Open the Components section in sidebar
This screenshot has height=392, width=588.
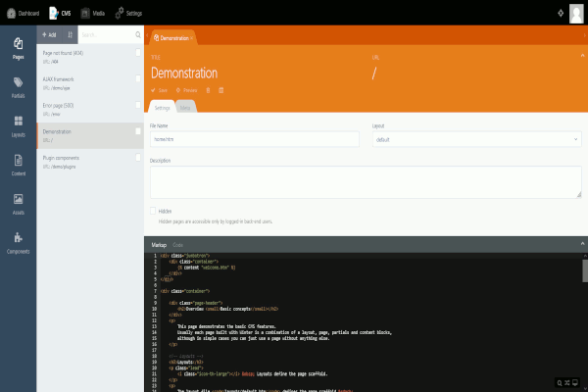(18, 241)
